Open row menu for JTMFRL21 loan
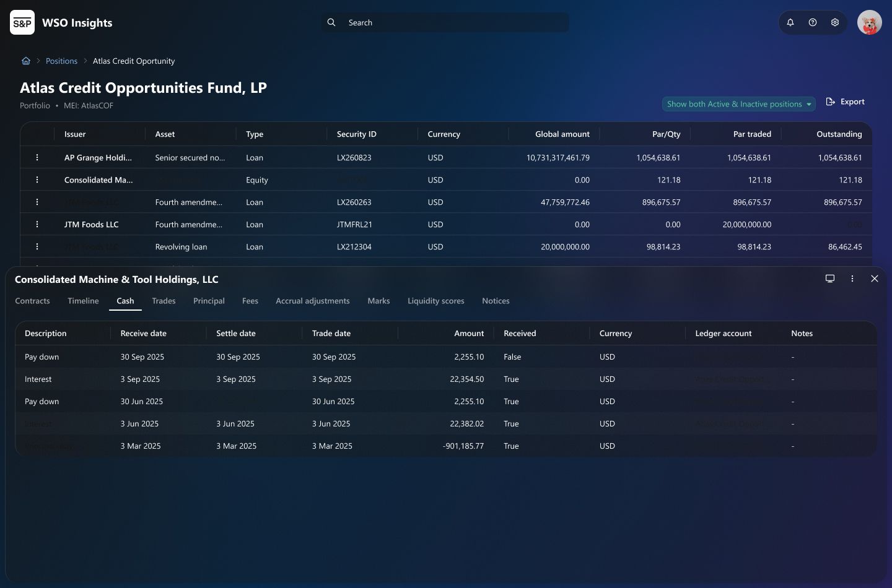Screen dimensions: 892x588 tap(37, 224)
